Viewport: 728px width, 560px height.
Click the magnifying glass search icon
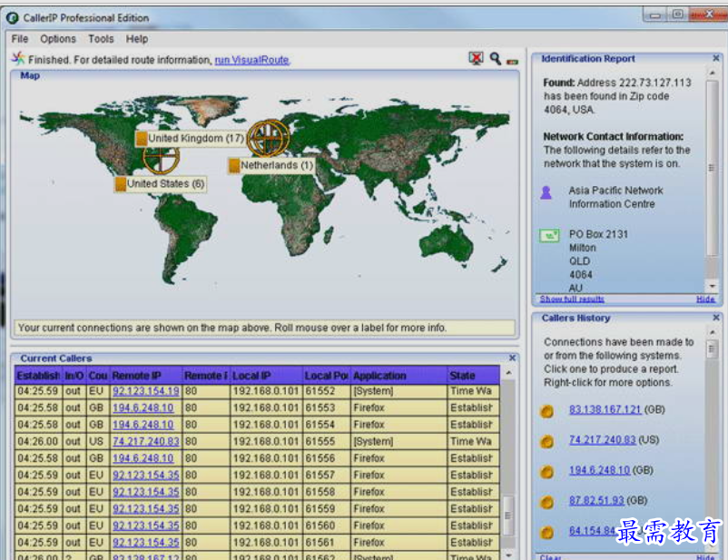[496, 58]
